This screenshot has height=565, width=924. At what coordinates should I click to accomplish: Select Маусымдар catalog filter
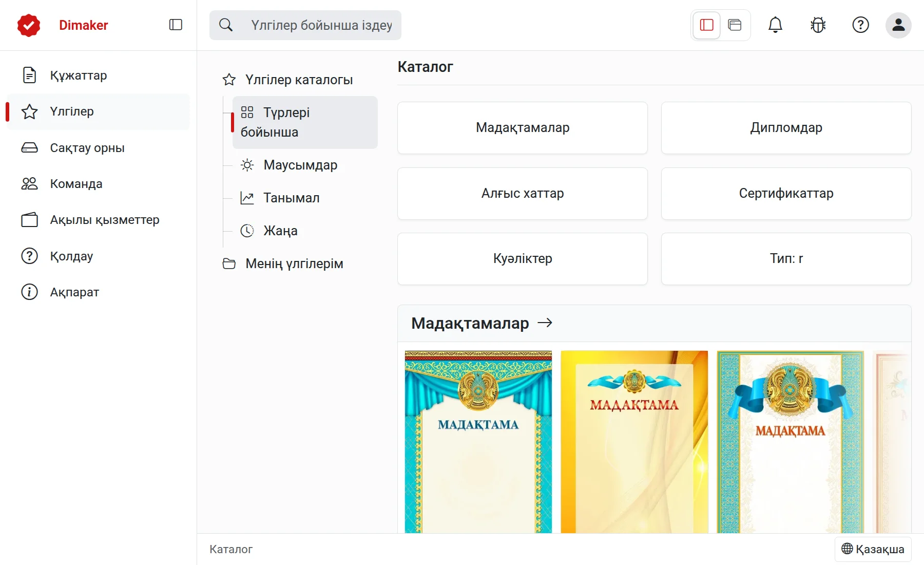point(305,165)
